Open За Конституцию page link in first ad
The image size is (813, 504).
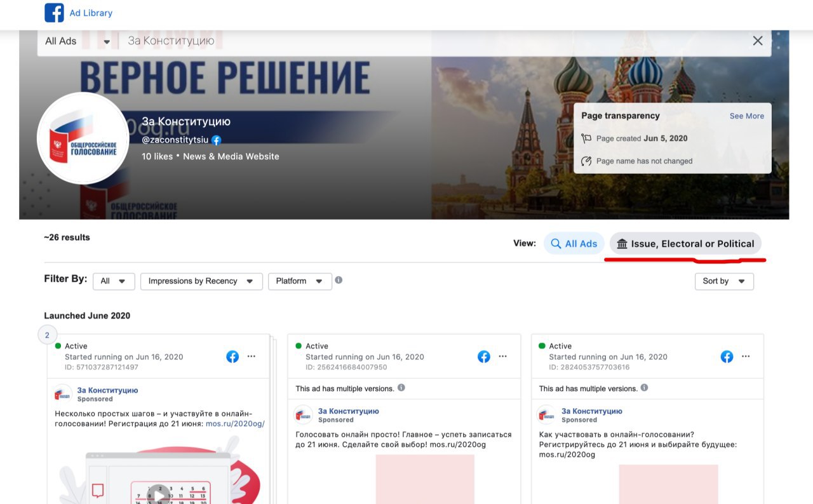click(107, 390)
